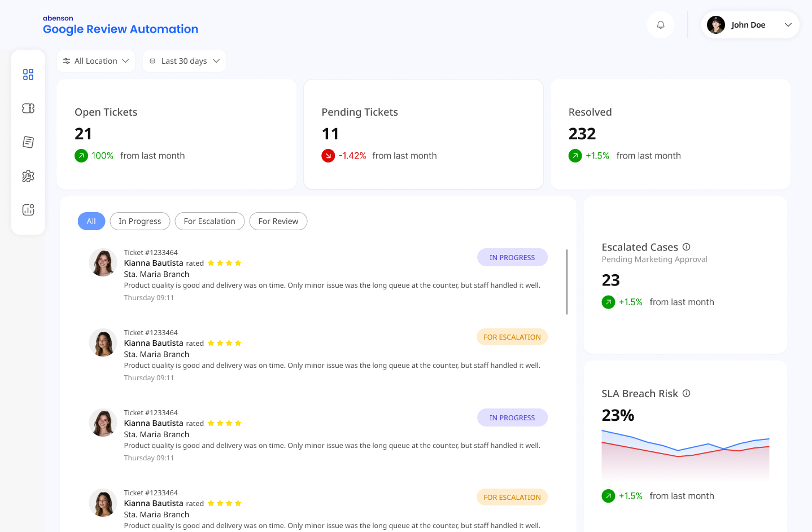The width and height of the screenshot is (812, 532).
Task: Click the green trend arrow under Escalated Cases
Action: pos(609,302)
